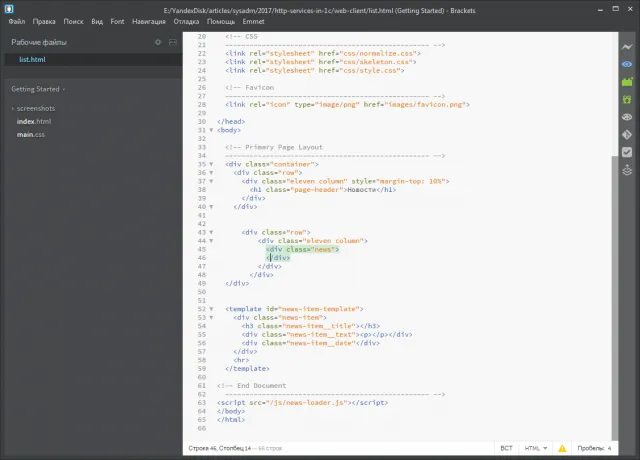The width and height of the screenshot is (640, 460).
Task: Toggle ВСТ insert mode in status bar
Action: (x=506, y=448)
